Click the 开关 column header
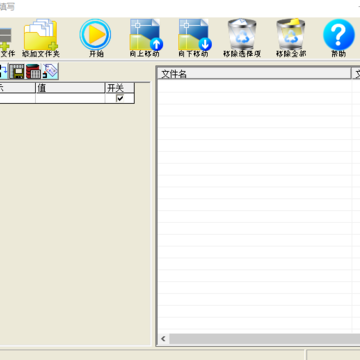 click(120, 88)
